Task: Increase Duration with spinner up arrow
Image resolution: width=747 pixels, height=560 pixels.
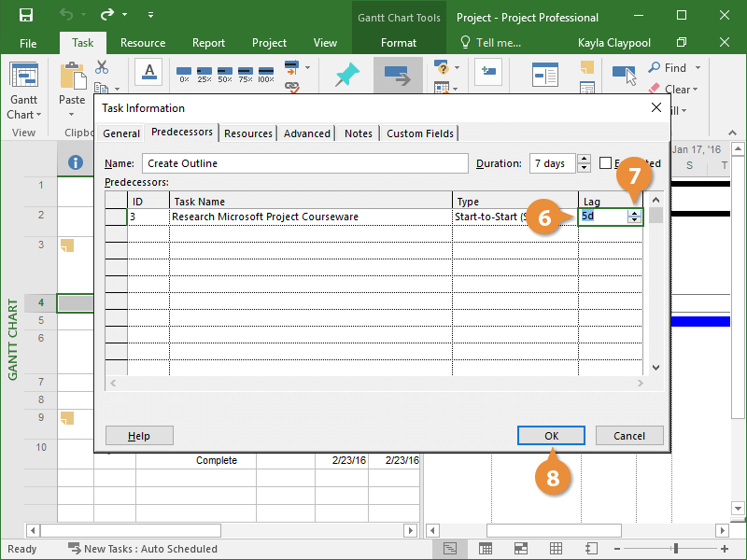Action: point(585,159)
